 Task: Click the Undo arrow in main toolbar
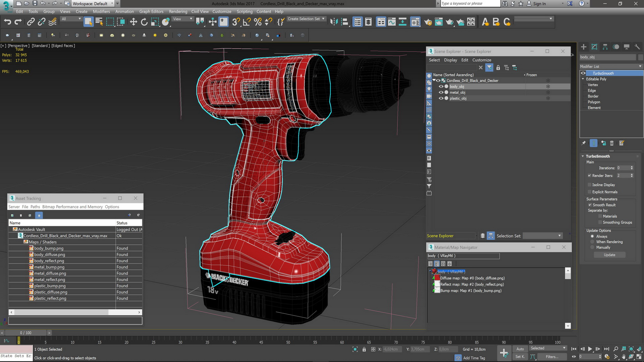(x=7, y=22)
